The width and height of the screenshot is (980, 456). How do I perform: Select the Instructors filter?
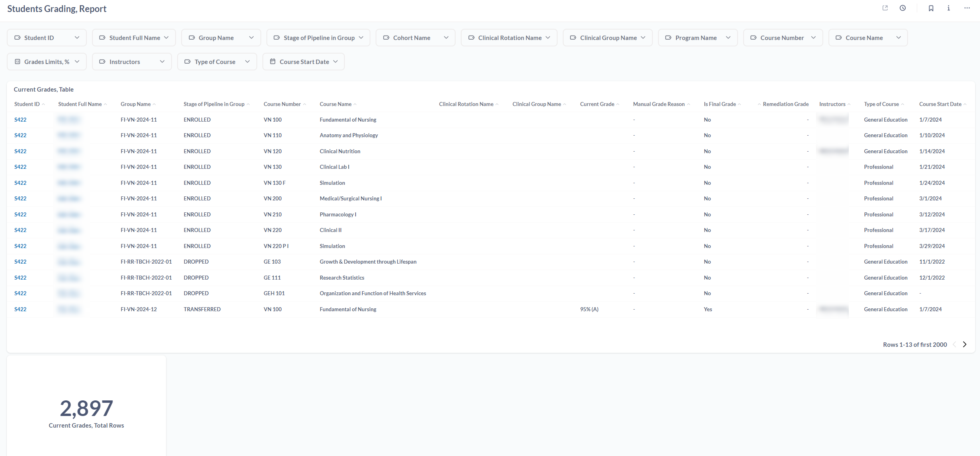tap(132, 62)
